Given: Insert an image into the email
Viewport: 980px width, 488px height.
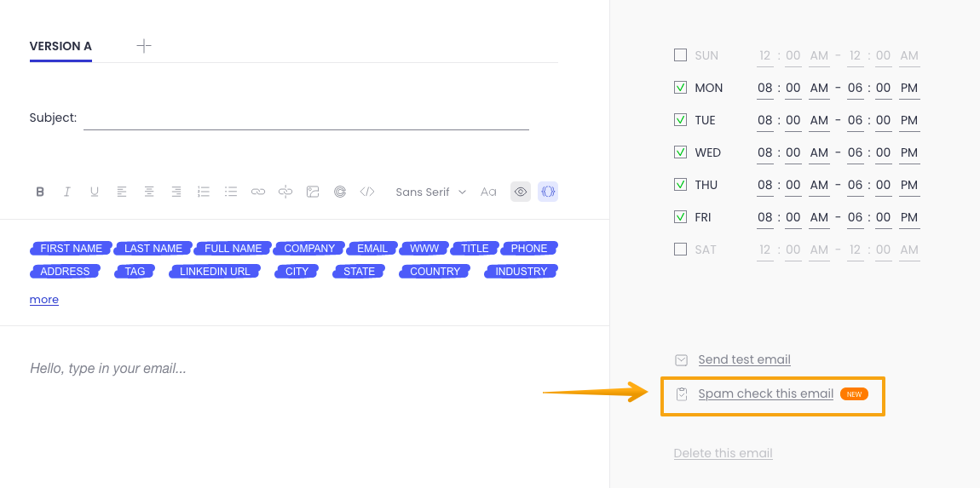Looking at the screenshot, I should 313,192.
